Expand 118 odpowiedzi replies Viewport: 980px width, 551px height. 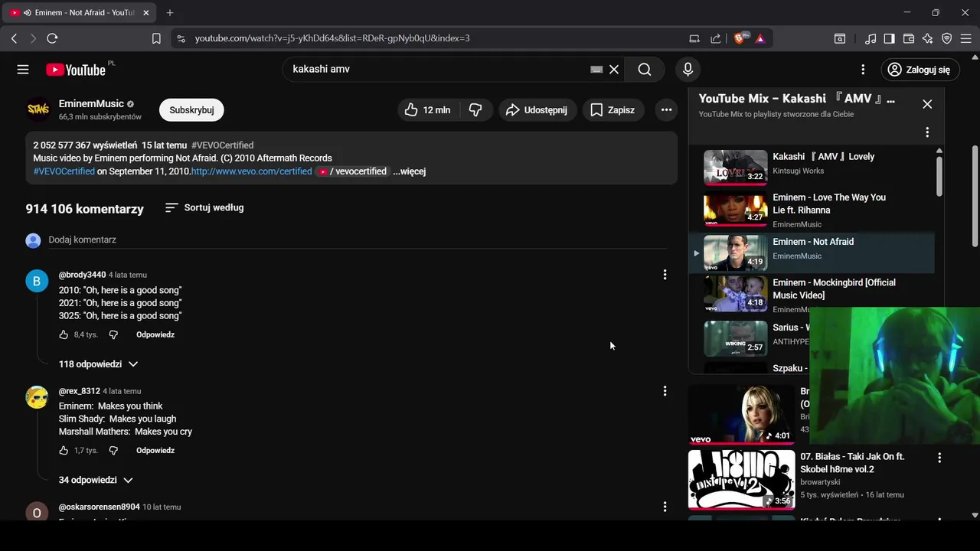coord(98,364)
